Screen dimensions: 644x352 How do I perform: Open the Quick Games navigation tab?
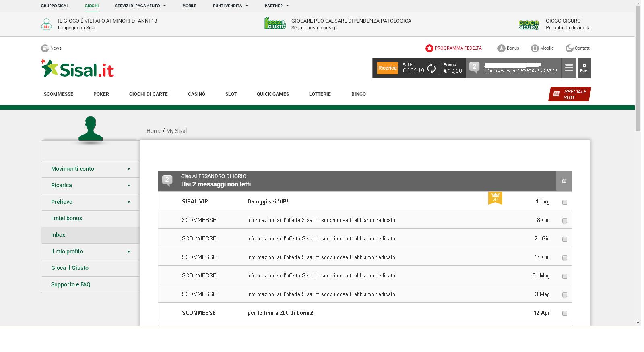click(273, 94)
